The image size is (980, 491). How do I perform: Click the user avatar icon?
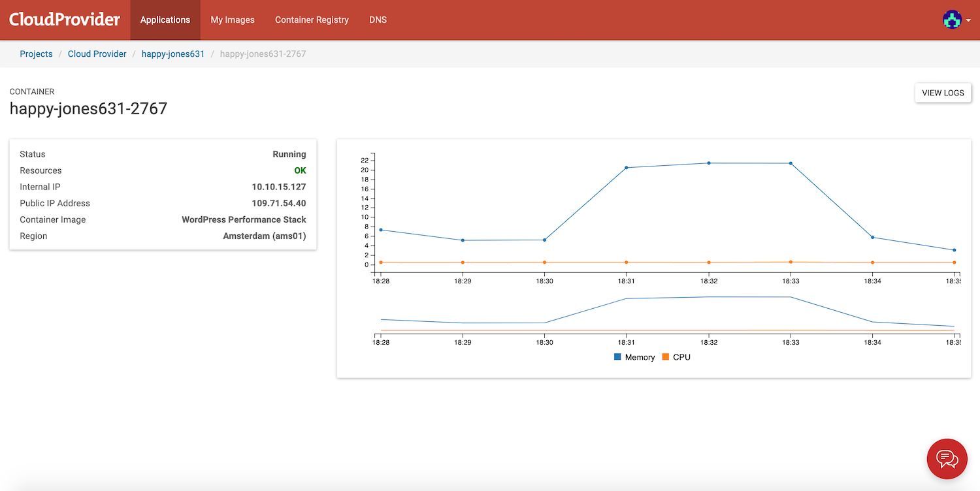coord(952,20)
